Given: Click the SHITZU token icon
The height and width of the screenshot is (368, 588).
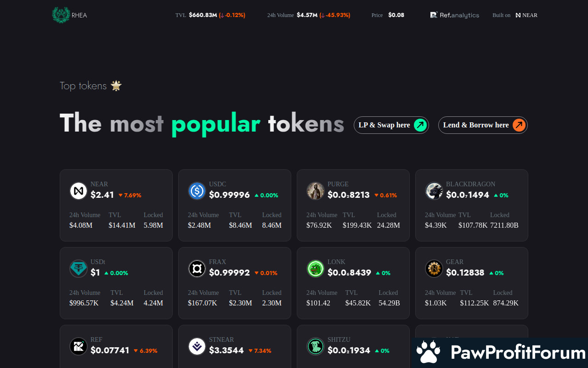Looking at the screenshot, I should click(x=316, y=346).
